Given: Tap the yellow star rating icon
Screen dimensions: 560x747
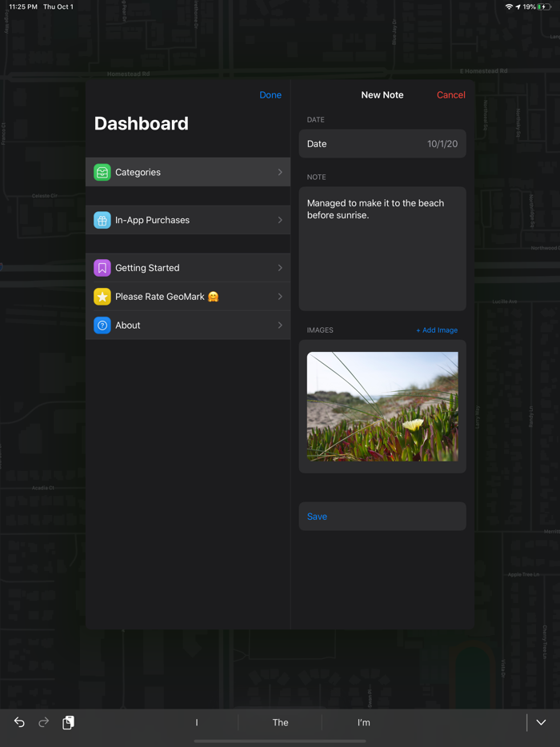Looking at the screenshot, I should pyautogui.click(x=102, y=297).
